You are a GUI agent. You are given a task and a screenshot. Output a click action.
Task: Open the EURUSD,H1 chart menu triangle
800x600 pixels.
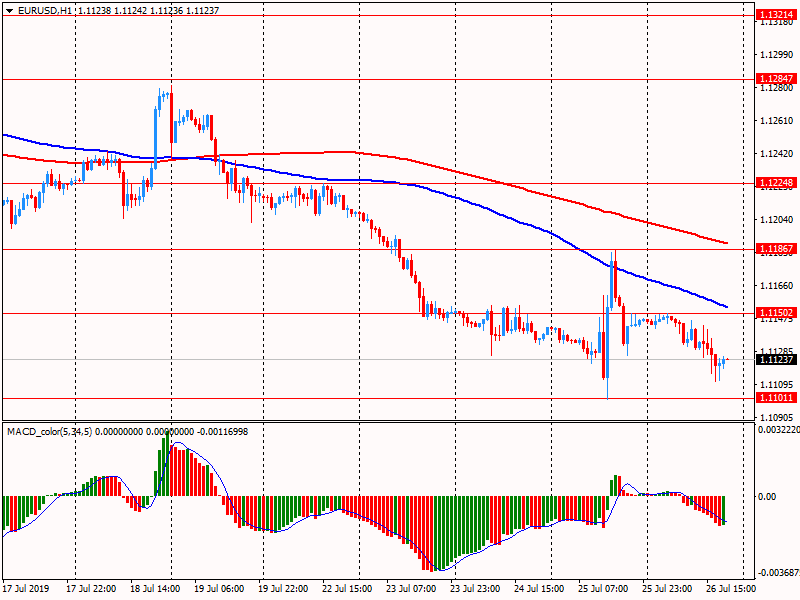[x=9, y=10]
